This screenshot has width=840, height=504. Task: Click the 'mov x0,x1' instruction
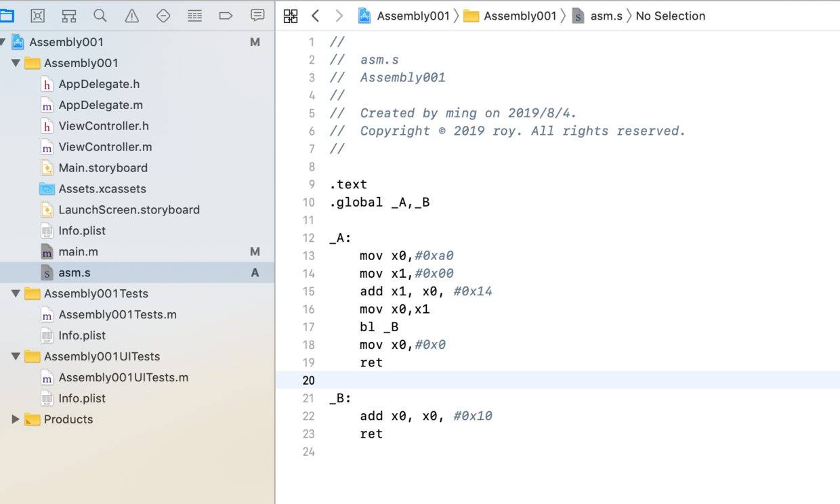coord(395,309)
